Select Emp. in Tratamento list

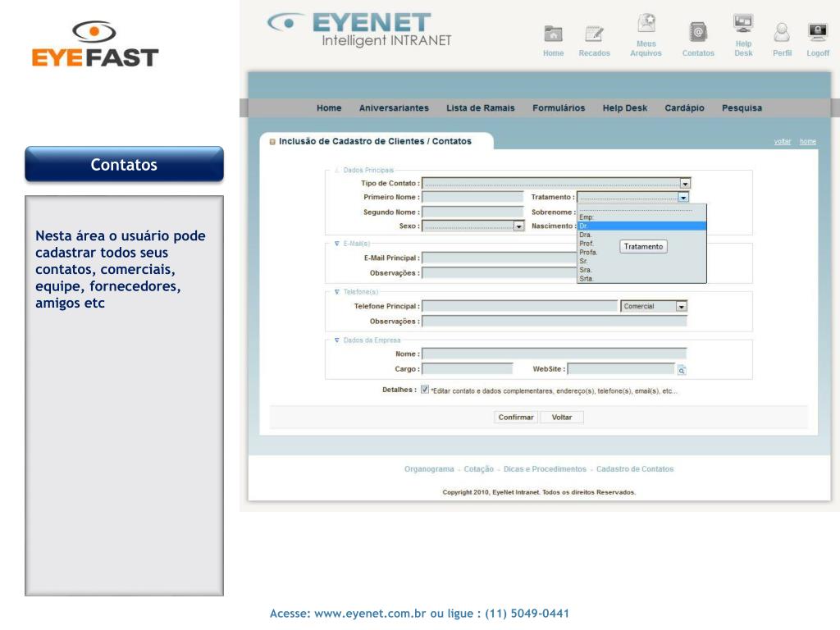[x=641, y=217]
